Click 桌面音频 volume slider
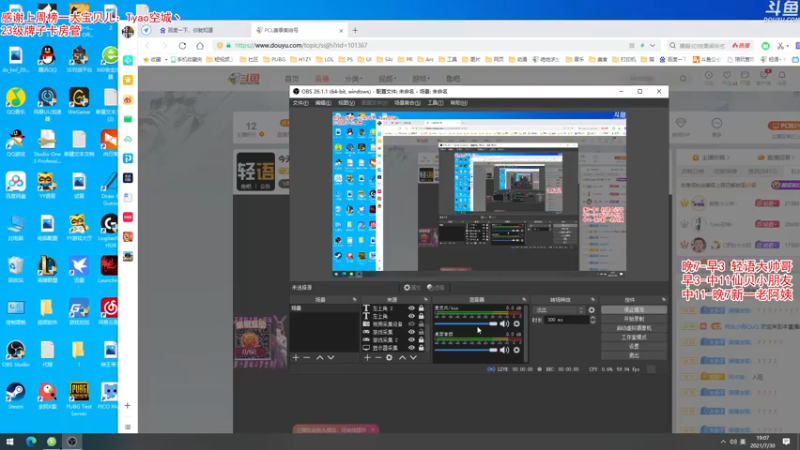800x450 pixels. click(x=466, y=350)
